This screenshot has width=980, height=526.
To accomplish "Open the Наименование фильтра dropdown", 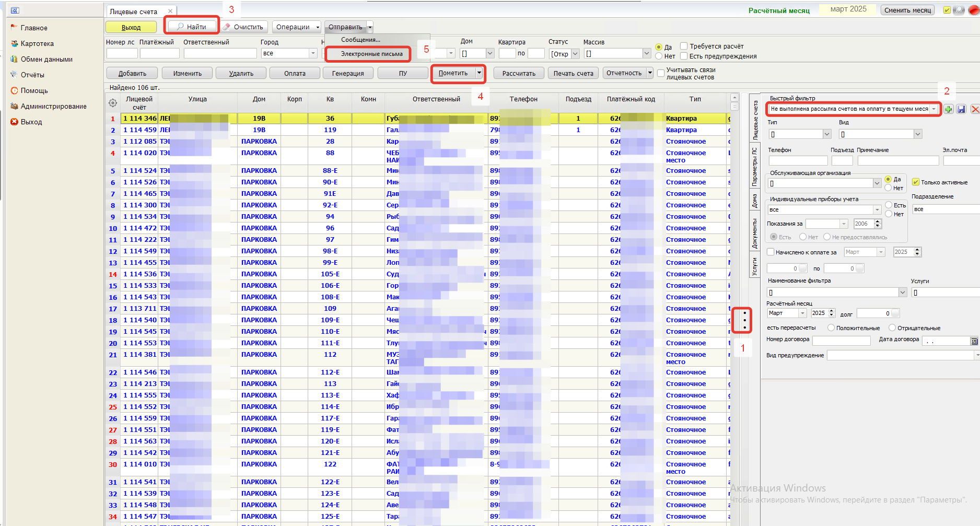I will point(903,293).
